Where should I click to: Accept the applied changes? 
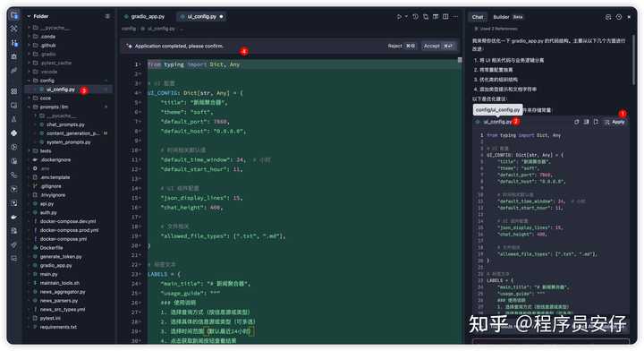point(438,46)
